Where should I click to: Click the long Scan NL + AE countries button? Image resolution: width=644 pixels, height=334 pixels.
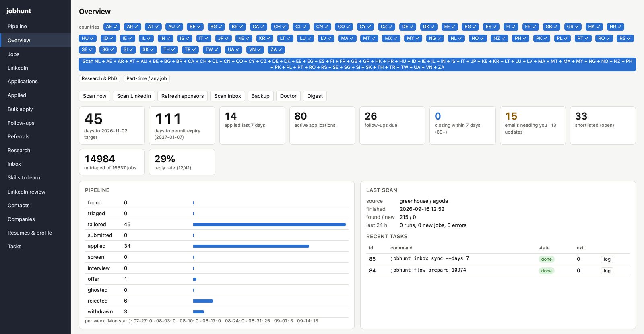357,64
